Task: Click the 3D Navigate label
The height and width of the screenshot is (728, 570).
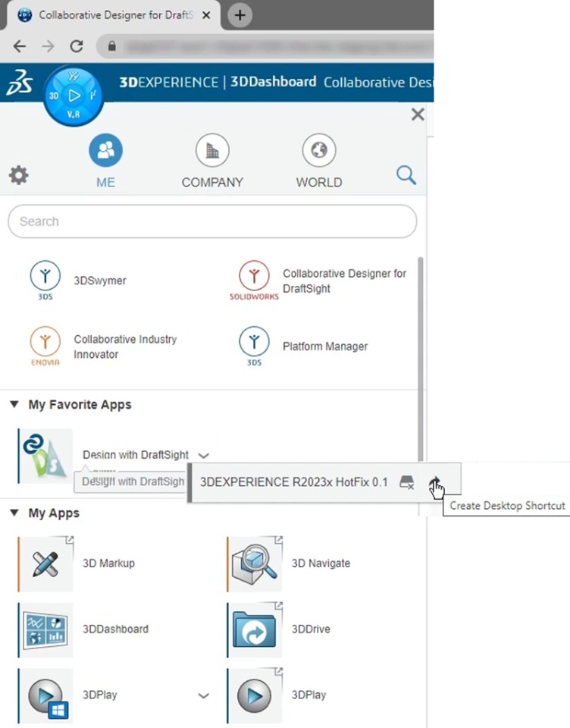Action: [x=321, y=563]
